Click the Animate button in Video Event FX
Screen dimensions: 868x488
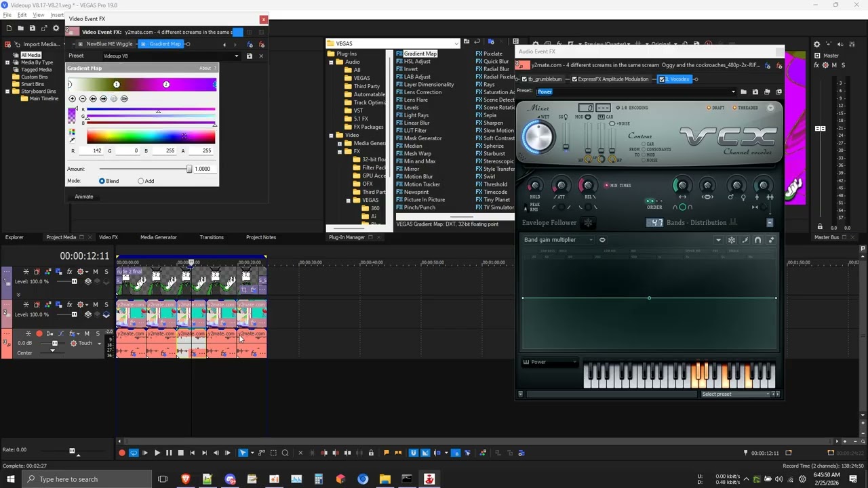point(84,197)
